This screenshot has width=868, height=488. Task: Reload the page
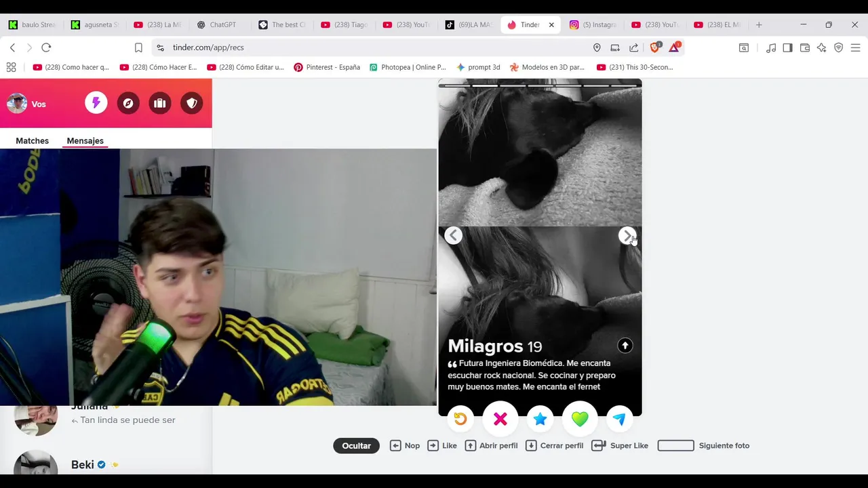coord(46,47)
